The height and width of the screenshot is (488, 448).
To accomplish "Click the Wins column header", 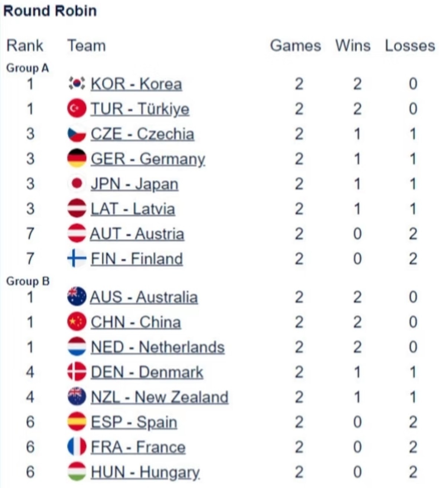I will click(353, 46).
